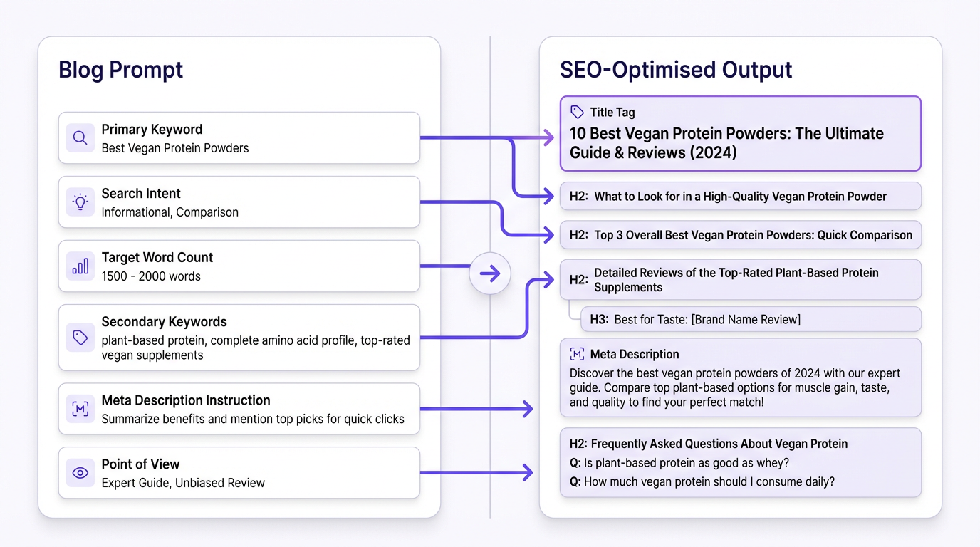Collapse the Frequently Asked Questions section

click(741, 462)
